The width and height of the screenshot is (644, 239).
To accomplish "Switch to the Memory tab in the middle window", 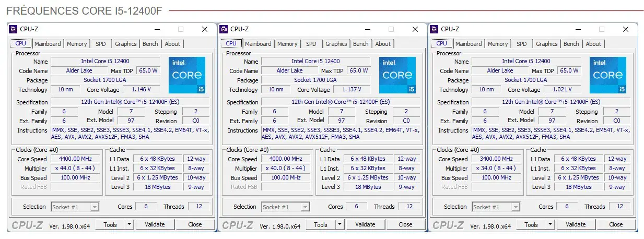I will pyautogui.click(x=287, y=44).
